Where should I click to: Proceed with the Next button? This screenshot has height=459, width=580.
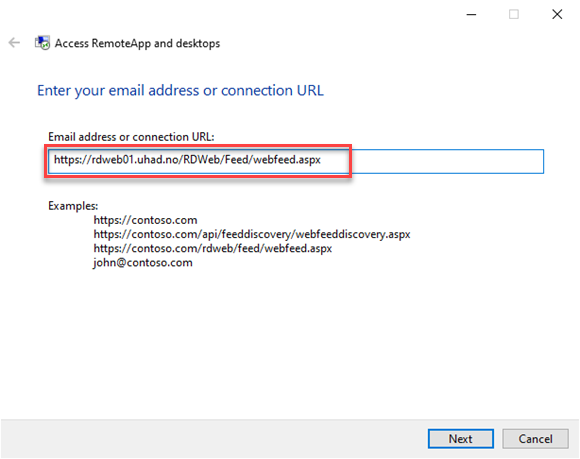coord(461,439)
